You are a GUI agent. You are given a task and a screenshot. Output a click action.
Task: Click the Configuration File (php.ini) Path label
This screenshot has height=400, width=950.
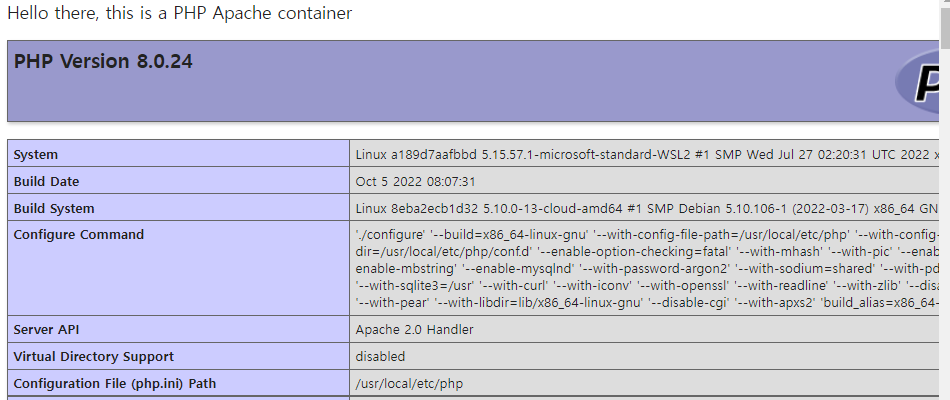[x=115, y=383]
